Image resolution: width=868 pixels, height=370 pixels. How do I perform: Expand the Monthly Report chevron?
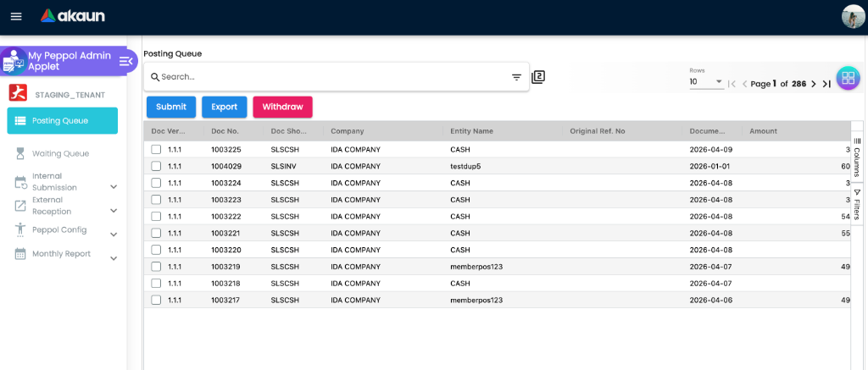(x=114, y=258)
